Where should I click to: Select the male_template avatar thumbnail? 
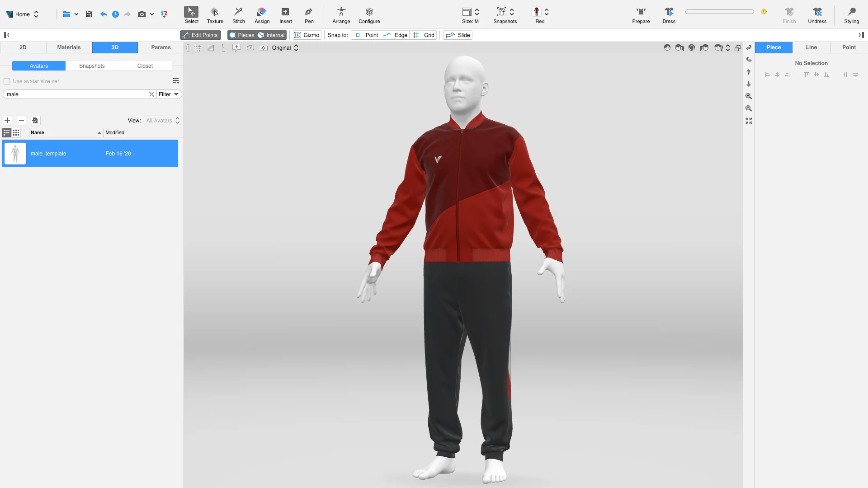pos(15,154)
